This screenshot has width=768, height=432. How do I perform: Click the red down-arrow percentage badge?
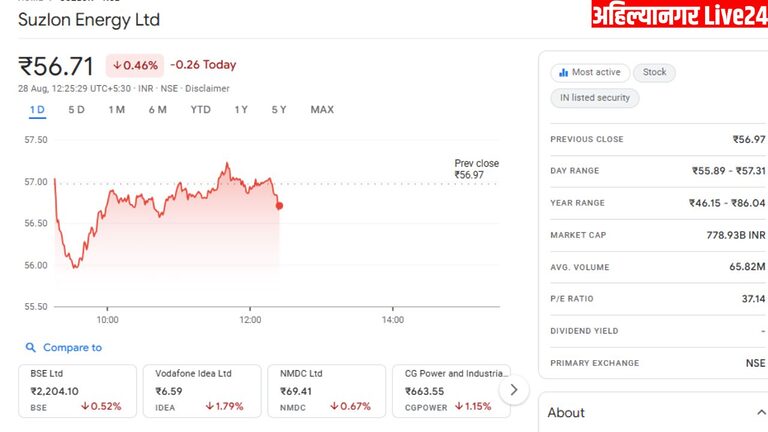click(134, 66)
